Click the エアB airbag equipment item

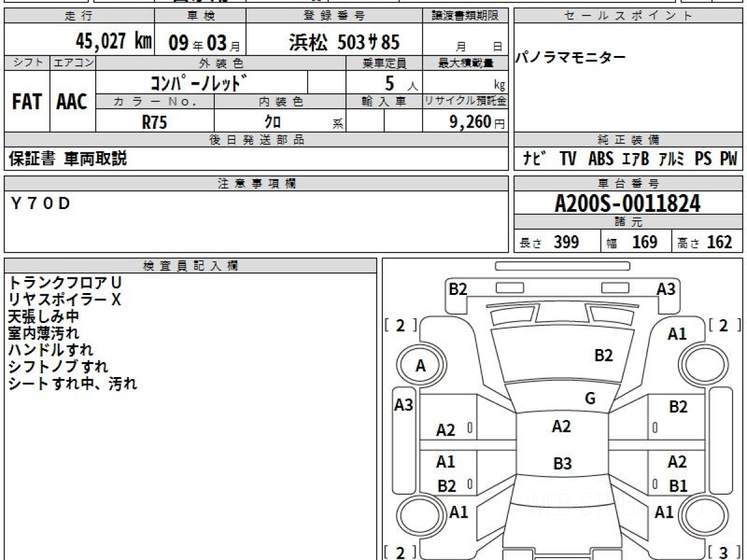point(635,159)
